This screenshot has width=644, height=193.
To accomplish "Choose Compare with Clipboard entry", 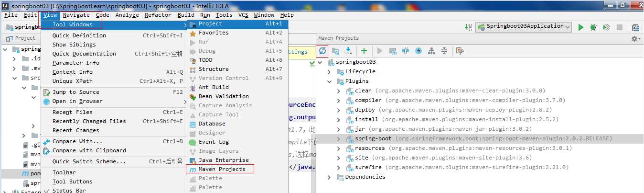I will click(113, 150).
